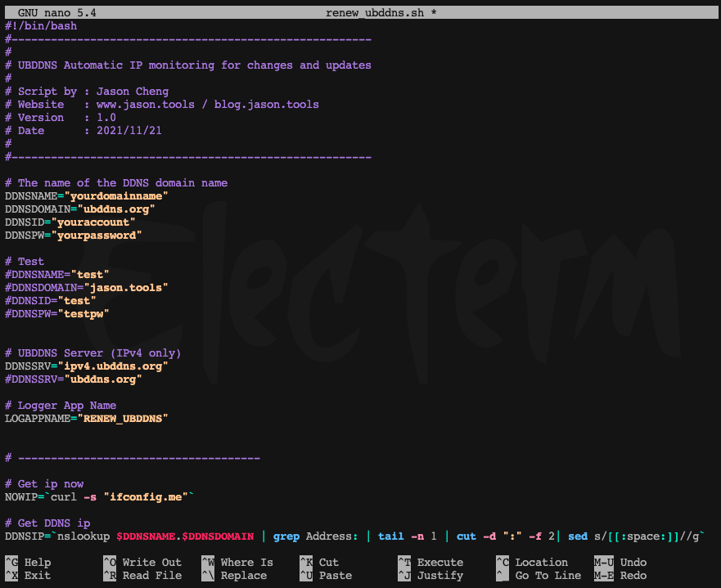
Task: Click the '# Get ip now' comment
Action: [x=44, y=483]
